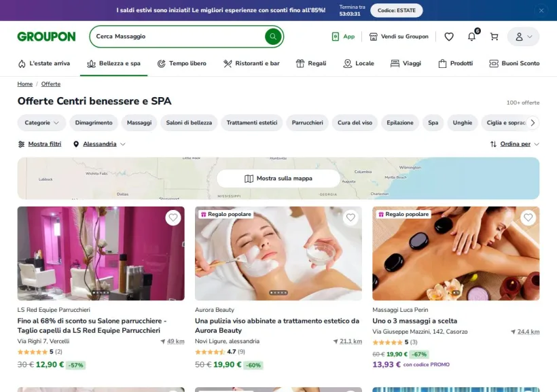The image size is (557, 392).
Task: Select the Saloni di bellezza chip
Action: click(189, 122)
